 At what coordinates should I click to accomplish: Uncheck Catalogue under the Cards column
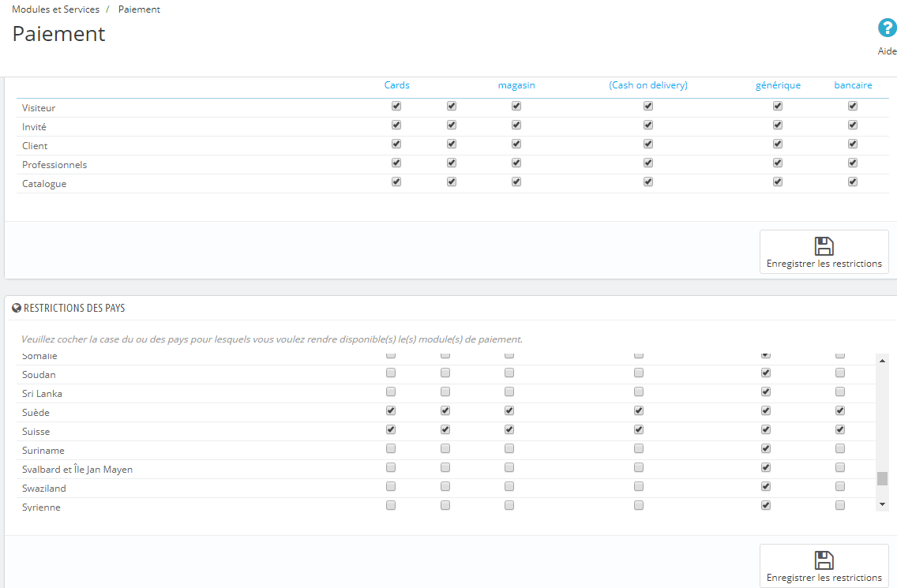point(396,182)
